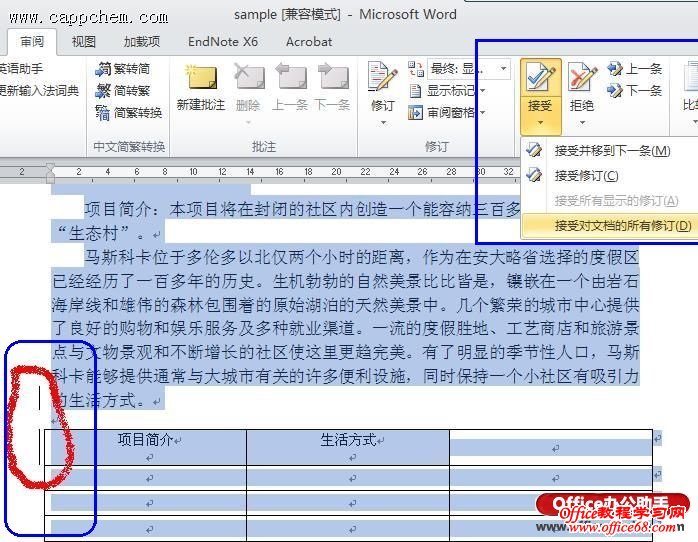The image size is (698, 542).
Task: Click the 英语助手 button
Action: [21, 69]
